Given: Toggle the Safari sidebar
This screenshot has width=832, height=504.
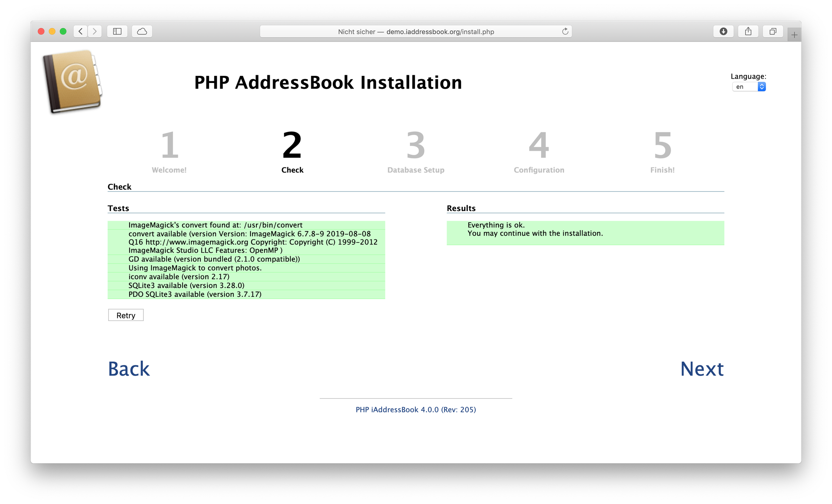Looking at the screenshot, I should click(117, 31).
